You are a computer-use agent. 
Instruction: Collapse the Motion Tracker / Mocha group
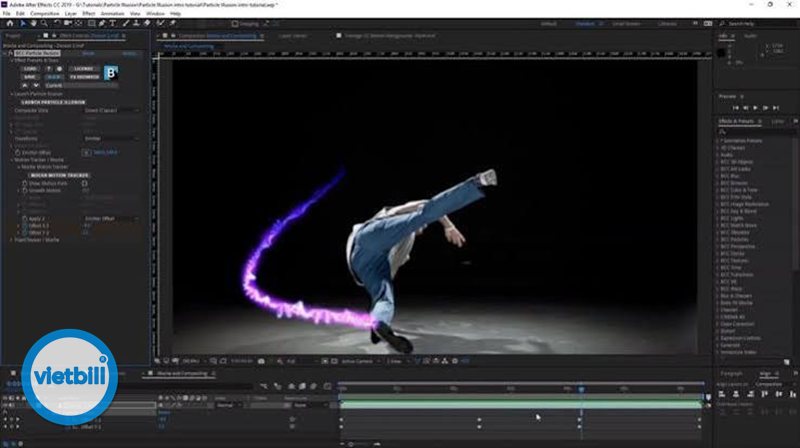[12, 160]
